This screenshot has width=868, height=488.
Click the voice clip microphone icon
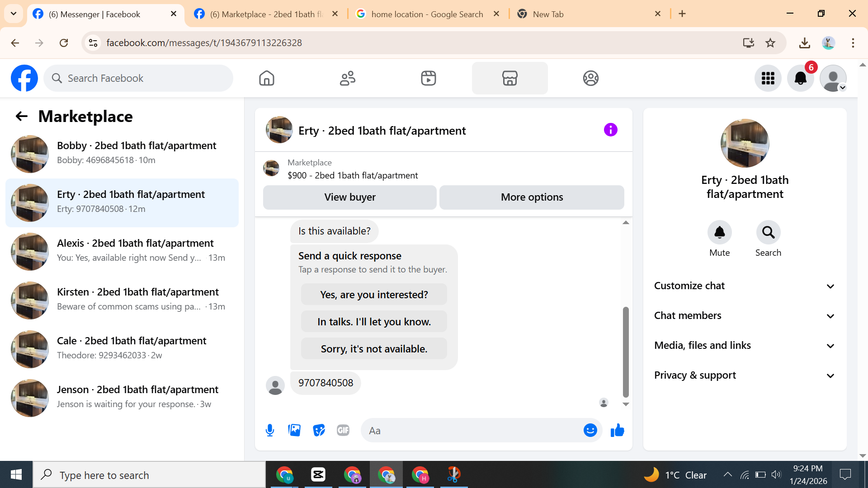point(270,430)
